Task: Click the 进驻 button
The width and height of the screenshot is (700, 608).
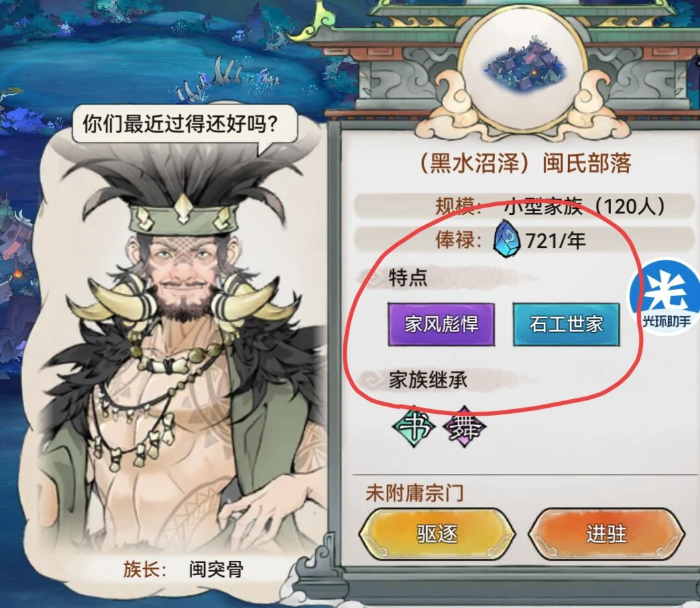Action: point(607,534)
